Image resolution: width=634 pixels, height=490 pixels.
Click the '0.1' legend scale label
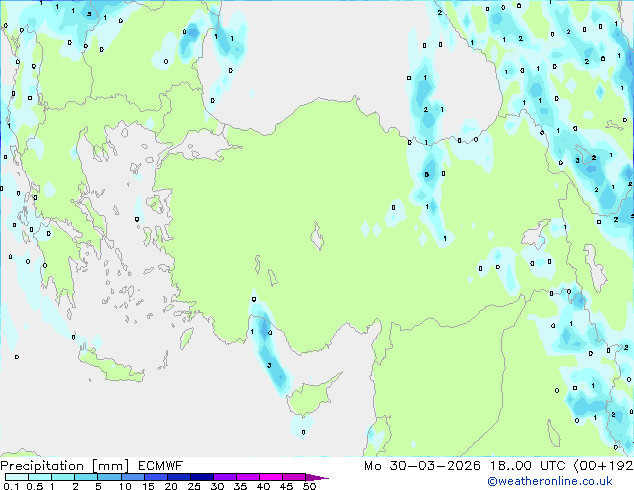pos(11,486)
